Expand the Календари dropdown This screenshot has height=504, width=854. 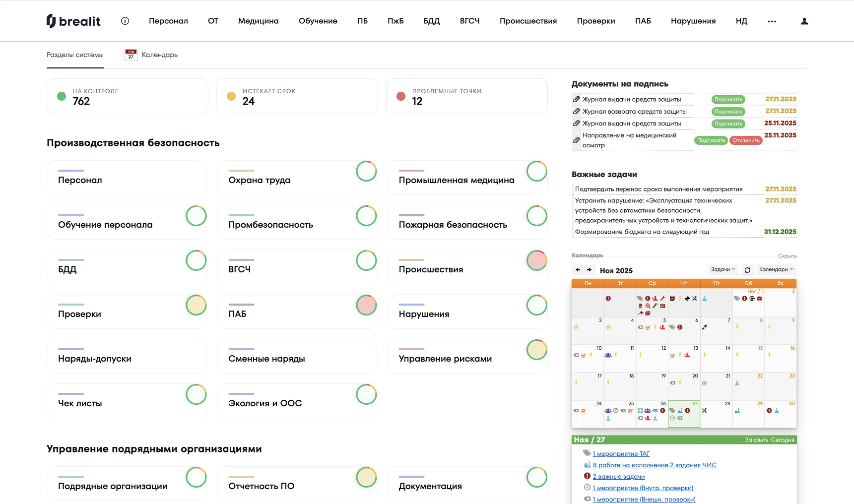point(776,269)
